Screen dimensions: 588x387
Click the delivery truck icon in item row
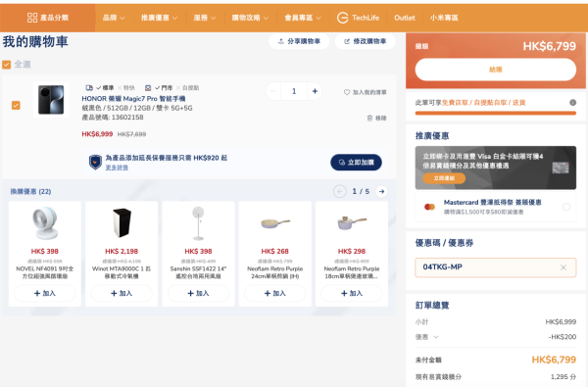[89, 88]
